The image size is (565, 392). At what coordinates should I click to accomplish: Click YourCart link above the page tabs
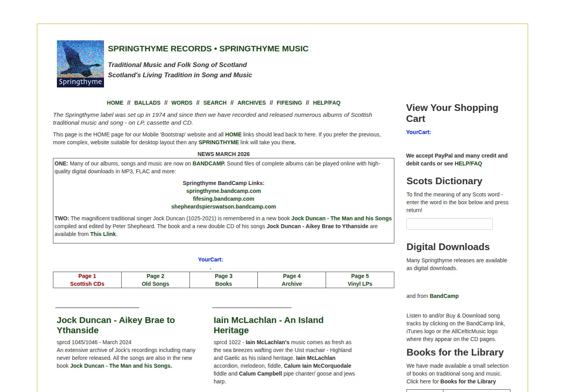point(210,260)
